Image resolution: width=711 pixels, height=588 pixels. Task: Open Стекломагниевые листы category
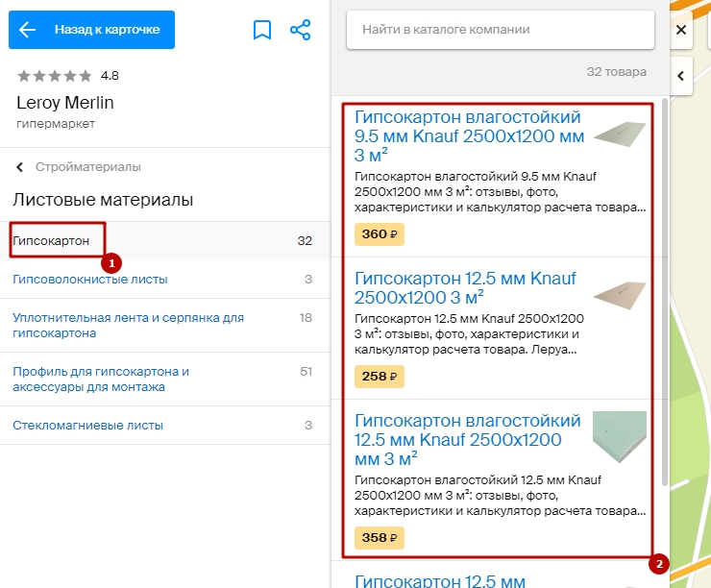[88, 425]
